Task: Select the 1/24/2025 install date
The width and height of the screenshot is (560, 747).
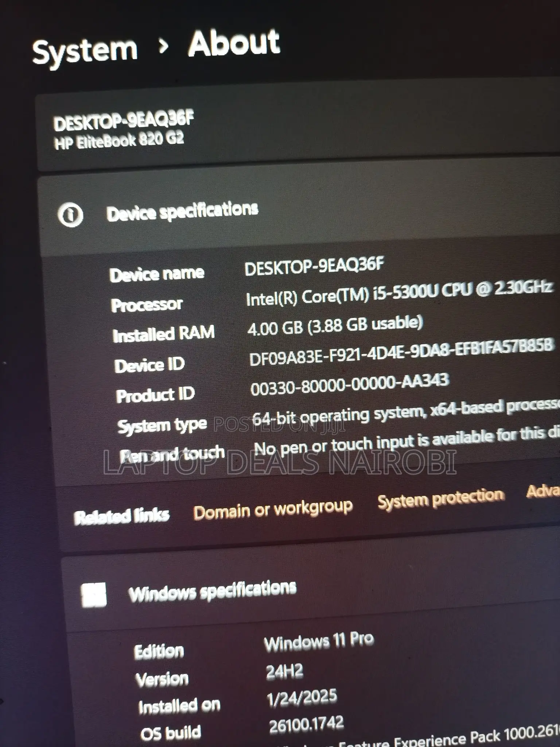Action: [x=302, y=698]
